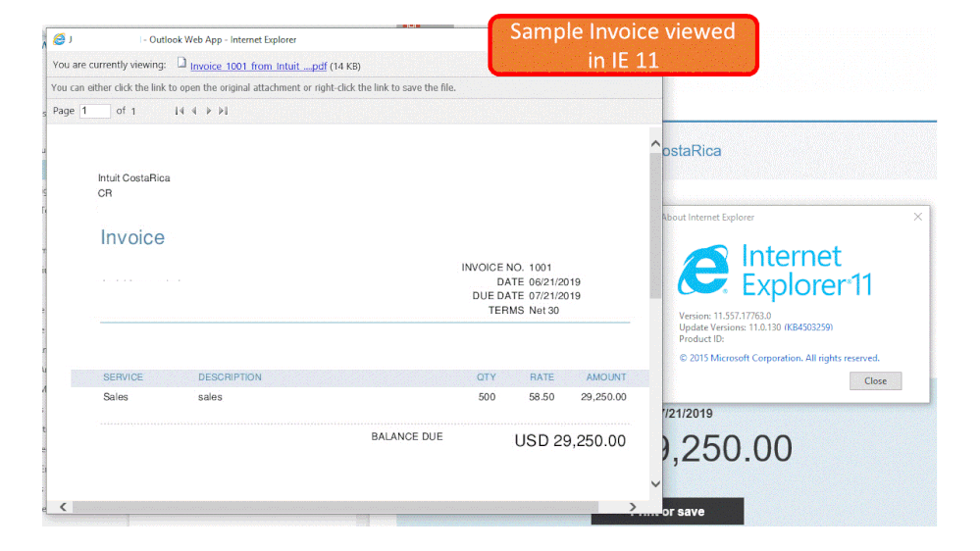The height and width of the screenshot is (551, 980).
Task: Click the DESCRIPTION column header
Action: (x=230, y=377)
